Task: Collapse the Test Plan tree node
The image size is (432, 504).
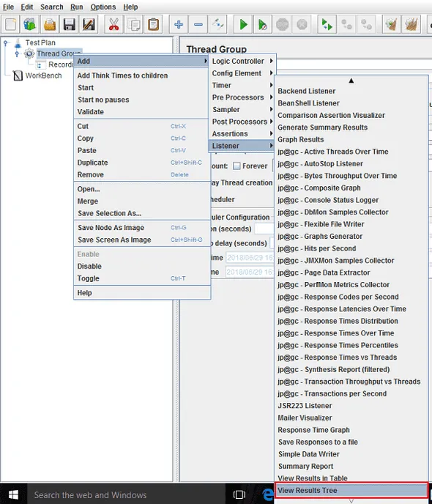Action: (x=5, y=42)
